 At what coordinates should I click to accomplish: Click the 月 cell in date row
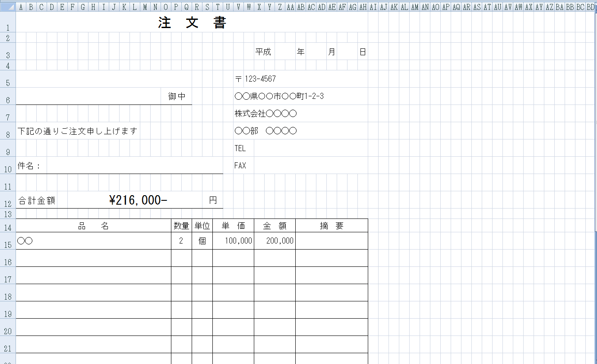(332, 51)
